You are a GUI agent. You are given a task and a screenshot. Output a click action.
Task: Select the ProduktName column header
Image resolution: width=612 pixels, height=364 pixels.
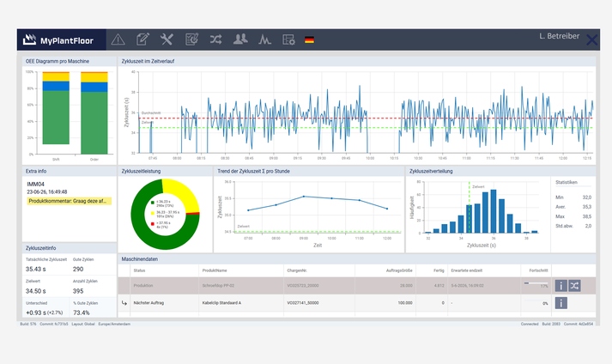click(215, 270)
